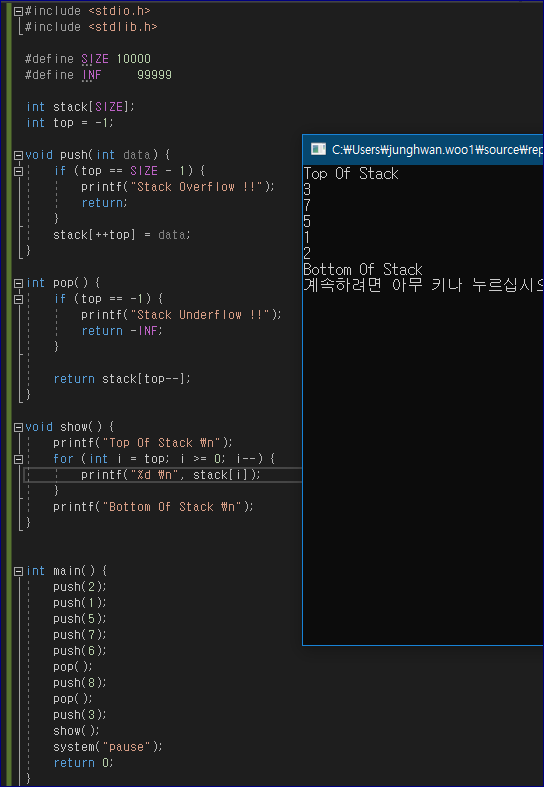The image size is (544, 787).
Task: Click the 'push(5);' call in main
Action: tap(80, 619)
